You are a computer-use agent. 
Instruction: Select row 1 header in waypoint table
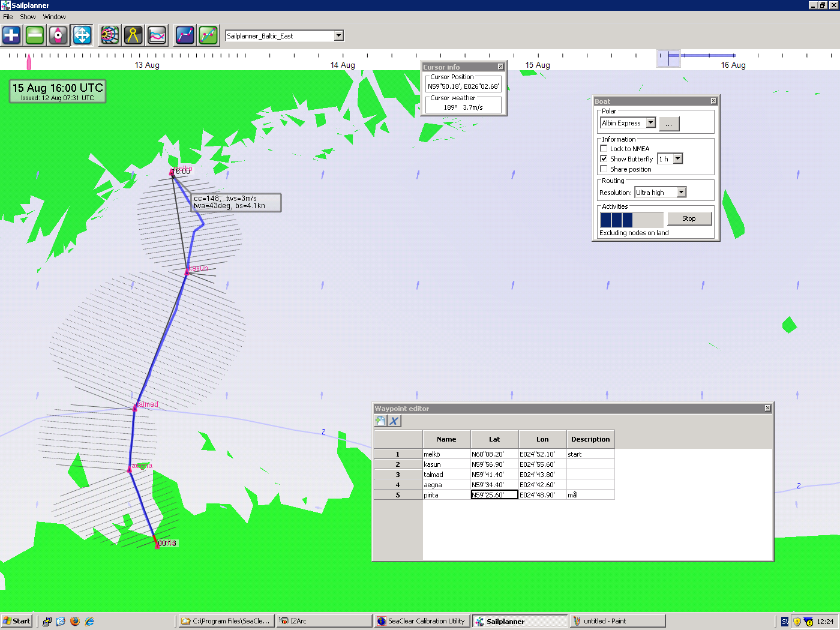[398, 454]
